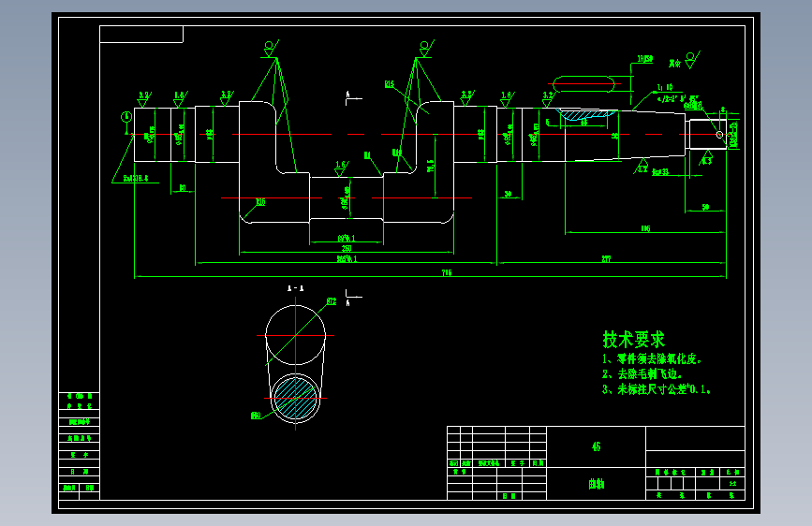Click the 其余 surface finish label
Viewport: 812px width, 526px height.
674,64
